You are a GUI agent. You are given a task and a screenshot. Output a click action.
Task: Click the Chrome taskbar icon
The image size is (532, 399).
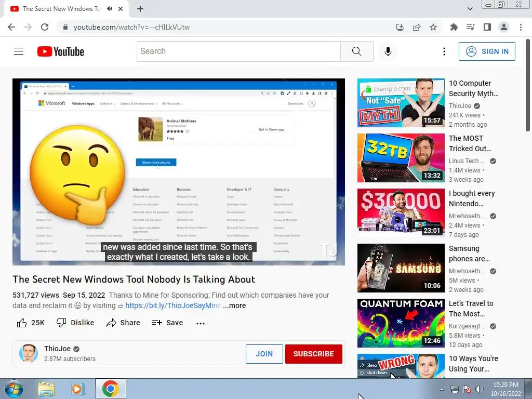tap(110, 389)
